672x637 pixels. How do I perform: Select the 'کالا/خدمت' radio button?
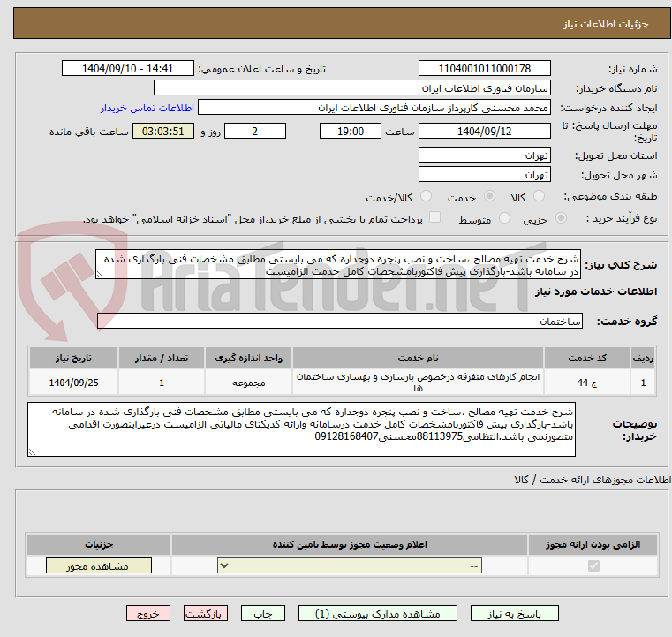[x=426, y=196]
